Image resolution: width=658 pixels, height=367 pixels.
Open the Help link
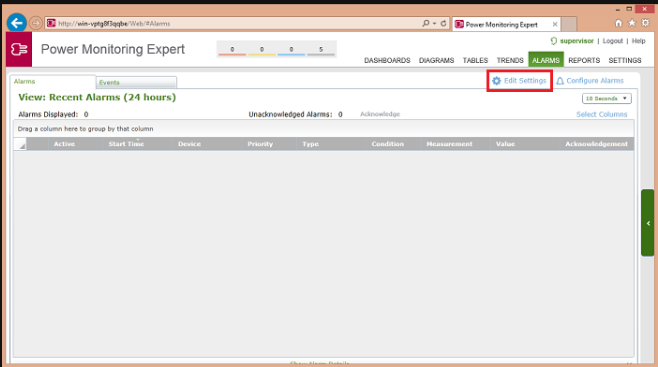pyautogui.click(x=638, y=41)
